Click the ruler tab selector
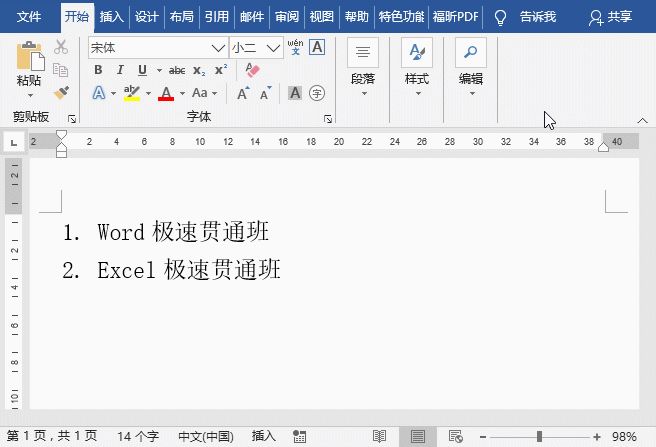 click(x=14, y=142)
